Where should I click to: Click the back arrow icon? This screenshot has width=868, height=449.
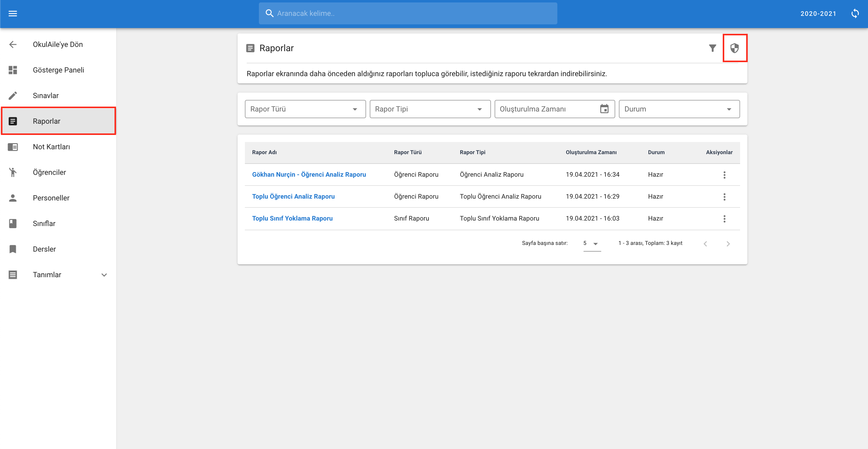point(13,44)
